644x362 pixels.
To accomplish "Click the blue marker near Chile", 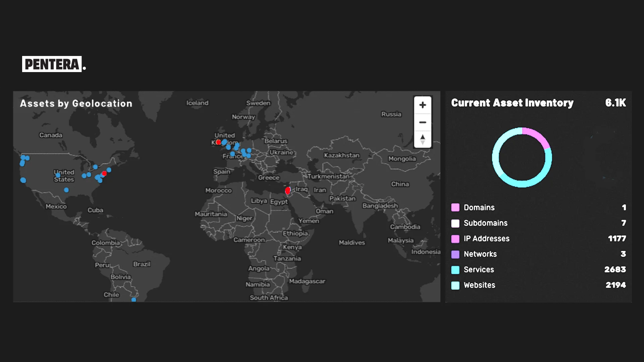I will (134, 299).
